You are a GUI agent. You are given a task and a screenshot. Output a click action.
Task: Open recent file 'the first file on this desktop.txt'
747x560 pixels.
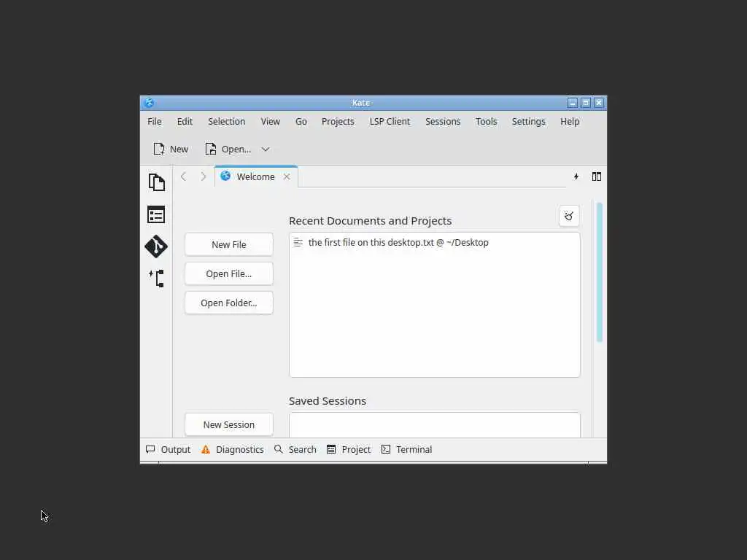(x=435, y=242)
